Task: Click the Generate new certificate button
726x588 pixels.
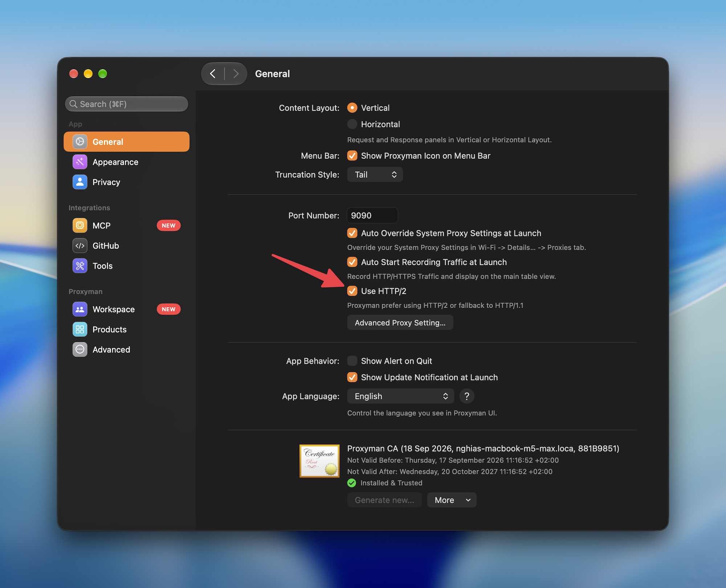Action: (x=384, y=500)
